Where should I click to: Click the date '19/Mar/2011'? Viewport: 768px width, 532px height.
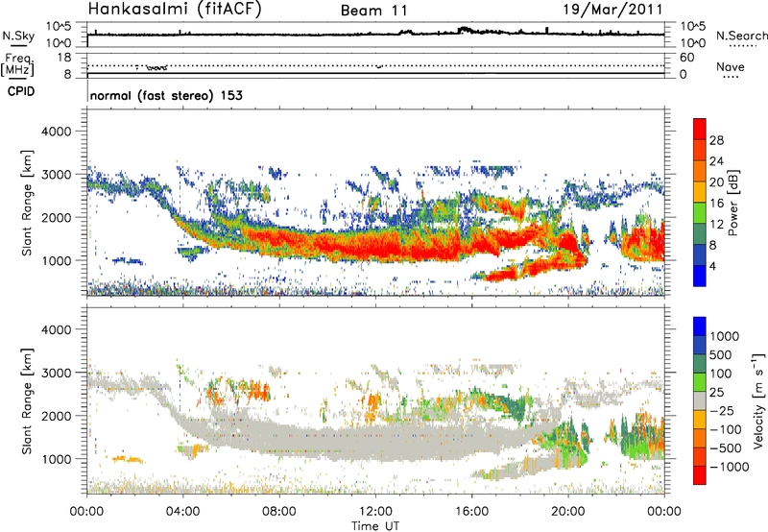pos(612,9)
